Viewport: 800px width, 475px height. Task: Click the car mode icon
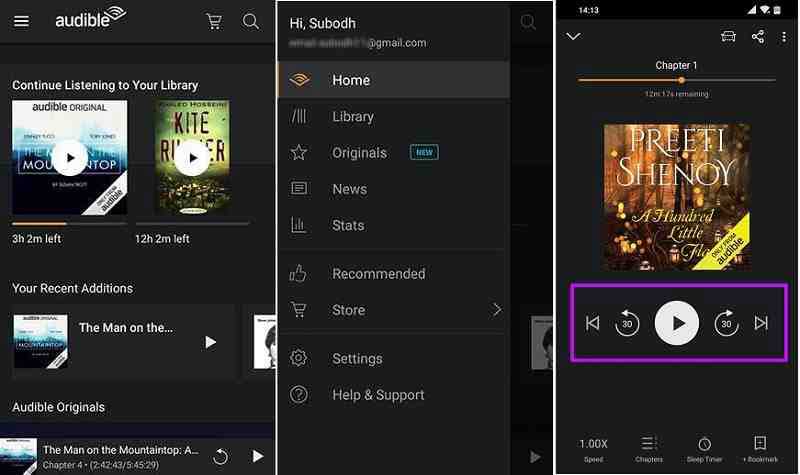[728, 36]
